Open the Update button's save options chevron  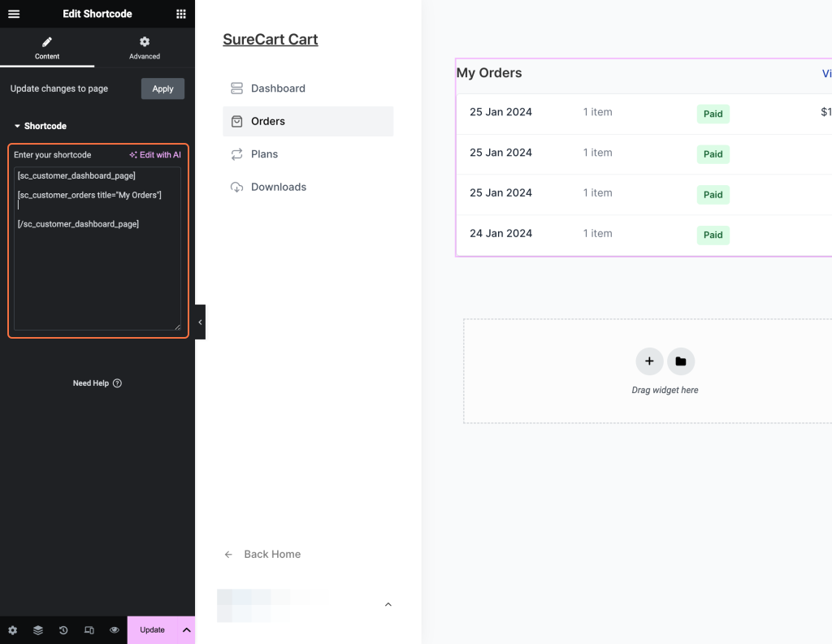186,629
